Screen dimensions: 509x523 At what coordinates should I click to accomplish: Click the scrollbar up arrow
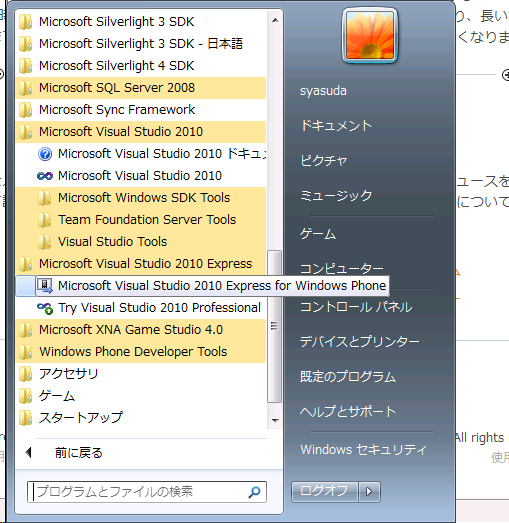coord(275,21)
